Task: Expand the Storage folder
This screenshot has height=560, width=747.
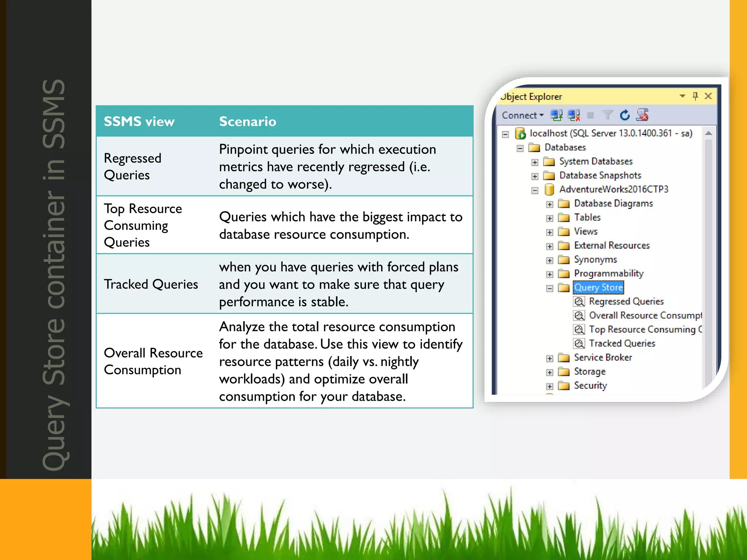Action: coord(550,372)
